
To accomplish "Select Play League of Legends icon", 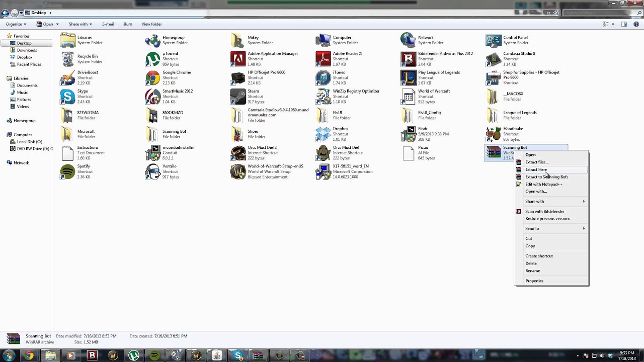I will click(409, 77).
